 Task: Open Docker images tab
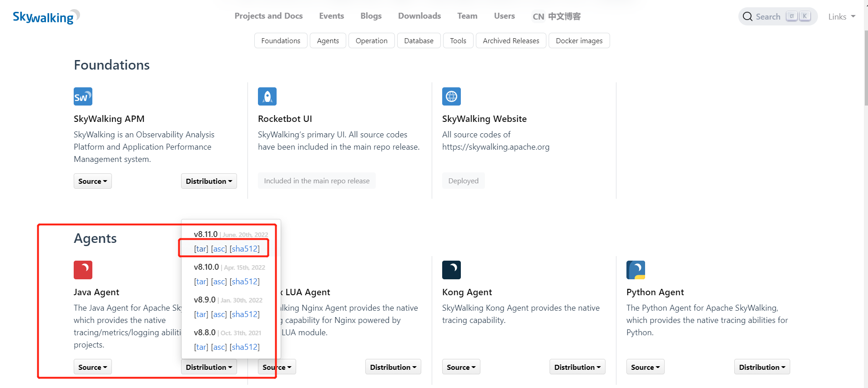[579, 40]
